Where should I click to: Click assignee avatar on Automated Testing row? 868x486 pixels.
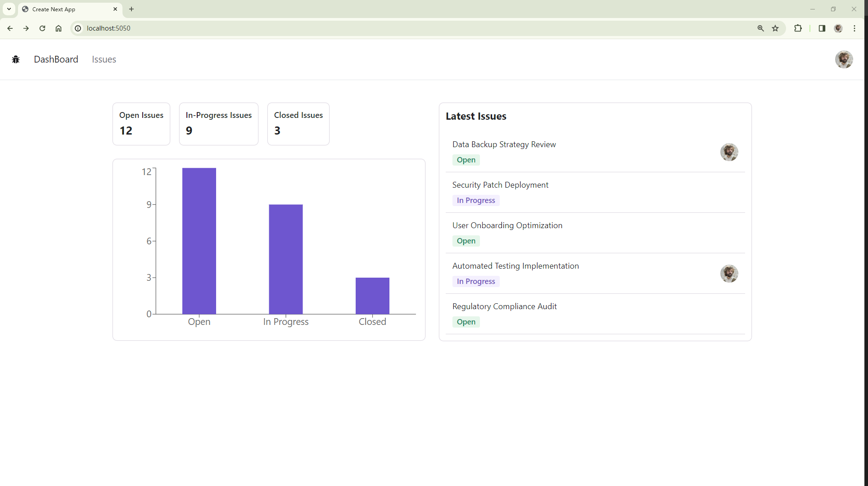[x=729, y=274]
